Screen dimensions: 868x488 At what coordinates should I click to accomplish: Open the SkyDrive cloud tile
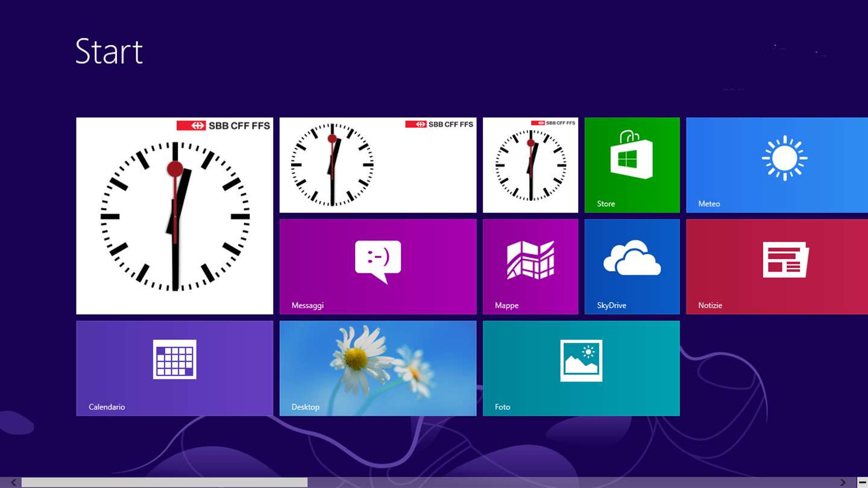tap(632, 267)
